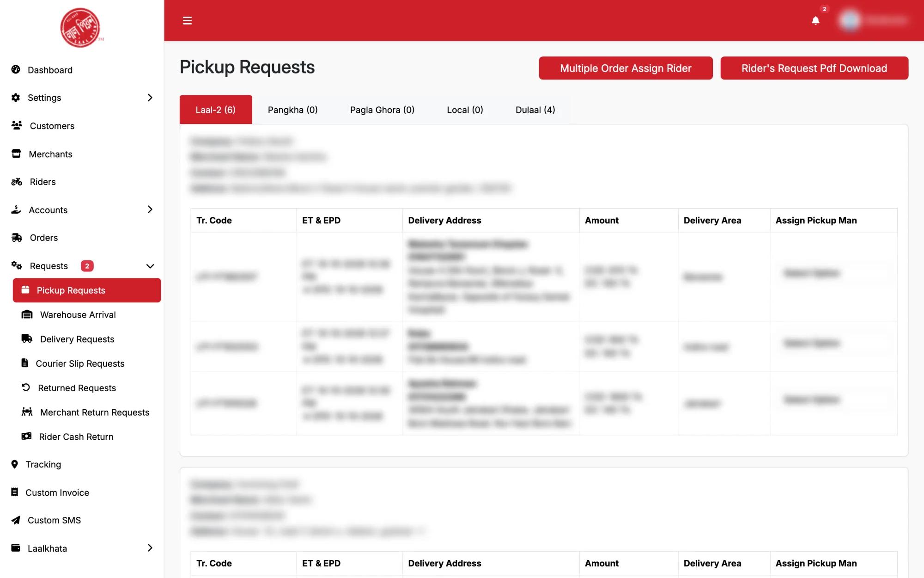This screenshot has height=578, width=924.
Task: Click the Orders truck icon
Action: [17, 238]
